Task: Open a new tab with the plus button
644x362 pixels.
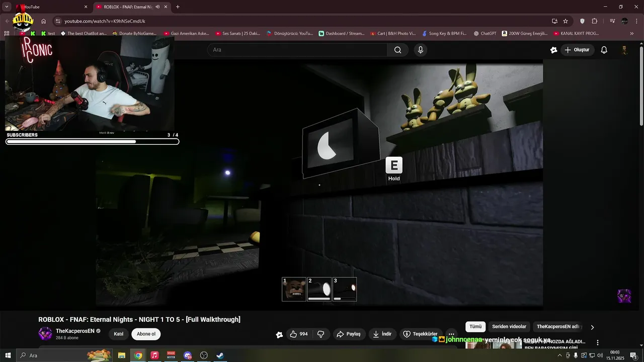Action: 178,7
